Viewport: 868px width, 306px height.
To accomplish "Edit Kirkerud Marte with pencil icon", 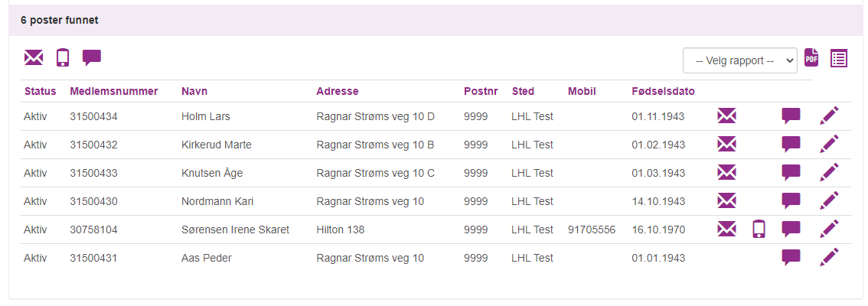I will tap(829, 145).
